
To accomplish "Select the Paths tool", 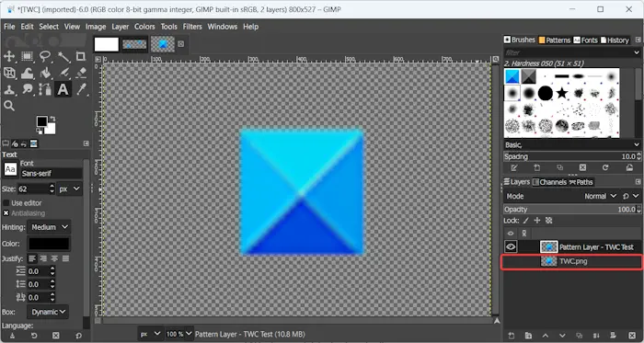I will (45, 89).
